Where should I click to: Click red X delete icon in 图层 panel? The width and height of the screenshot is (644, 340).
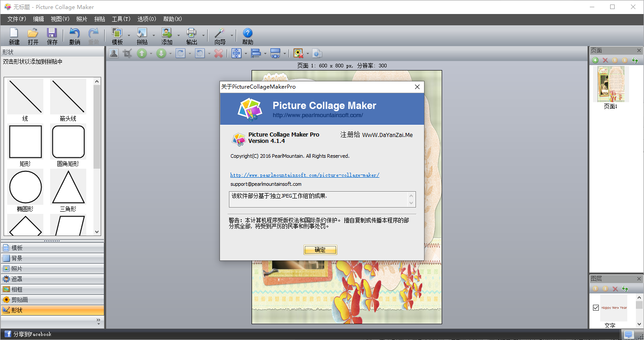615,288
